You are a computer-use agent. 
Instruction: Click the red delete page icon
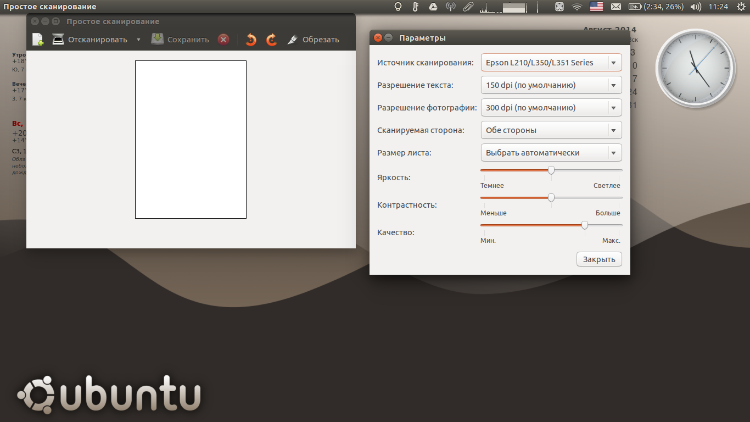(x=223, y=40)
